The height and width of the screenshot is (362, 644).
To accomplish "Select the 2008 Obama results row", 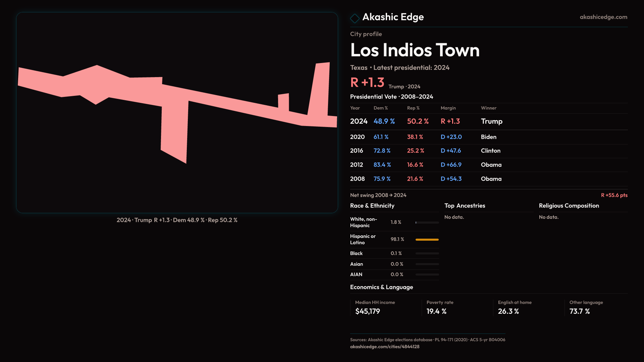I will pos(488,179).
